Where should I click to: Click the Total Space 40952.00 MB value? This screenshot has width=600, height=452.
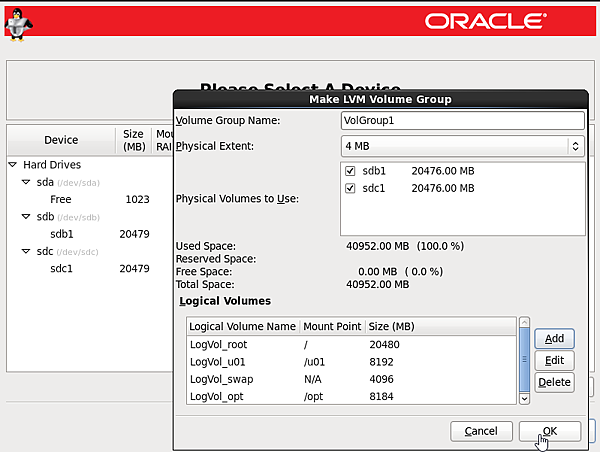(x=377, y=284)
